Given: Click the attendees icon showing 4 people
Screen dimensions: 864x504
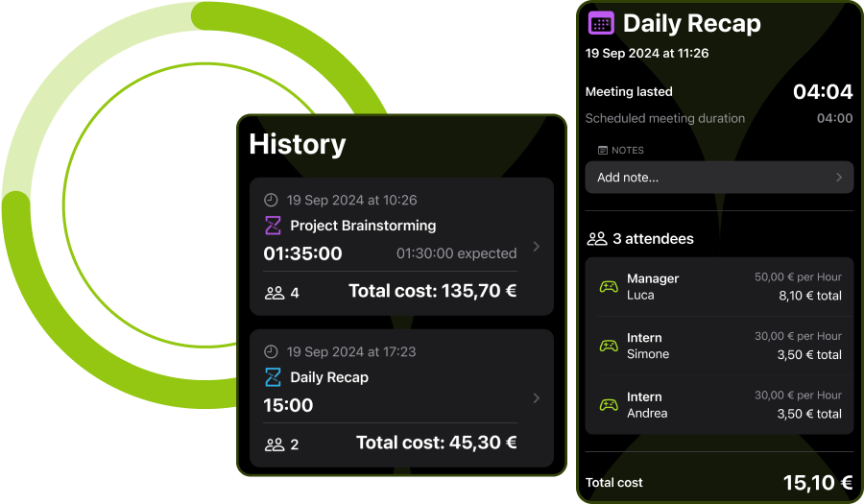Looking at the screenshot, I should 275,293.
